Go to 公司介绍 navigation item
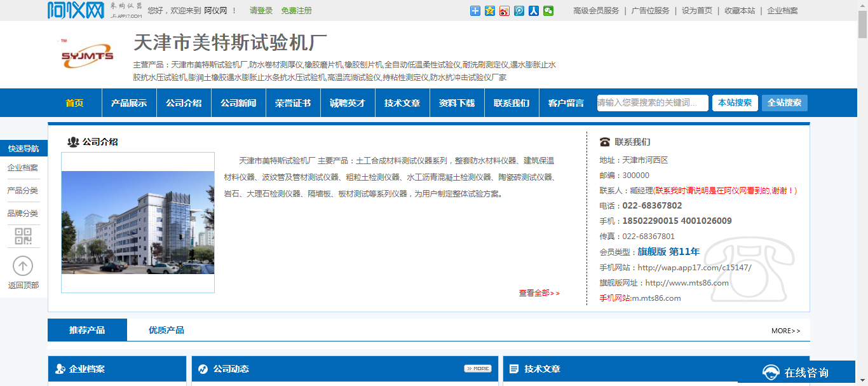This screenshot has height=386, width=868. tap(184, 103)
